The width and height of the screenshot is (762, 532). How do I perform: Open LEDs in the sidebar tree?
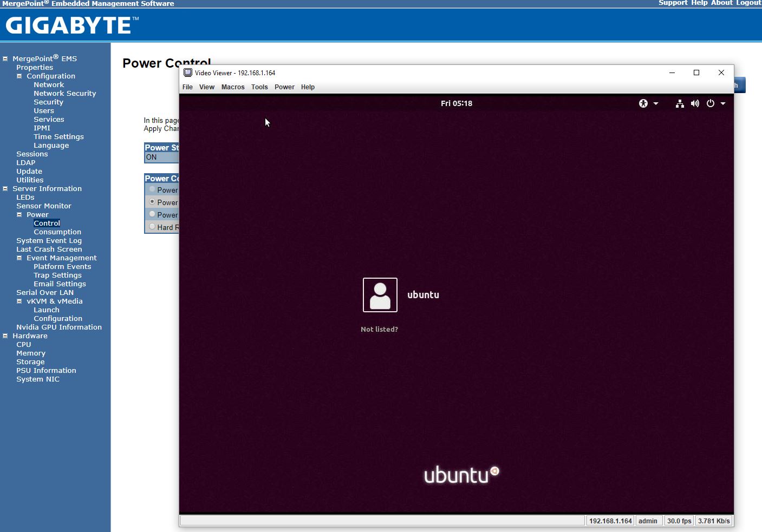pos(25,198)
